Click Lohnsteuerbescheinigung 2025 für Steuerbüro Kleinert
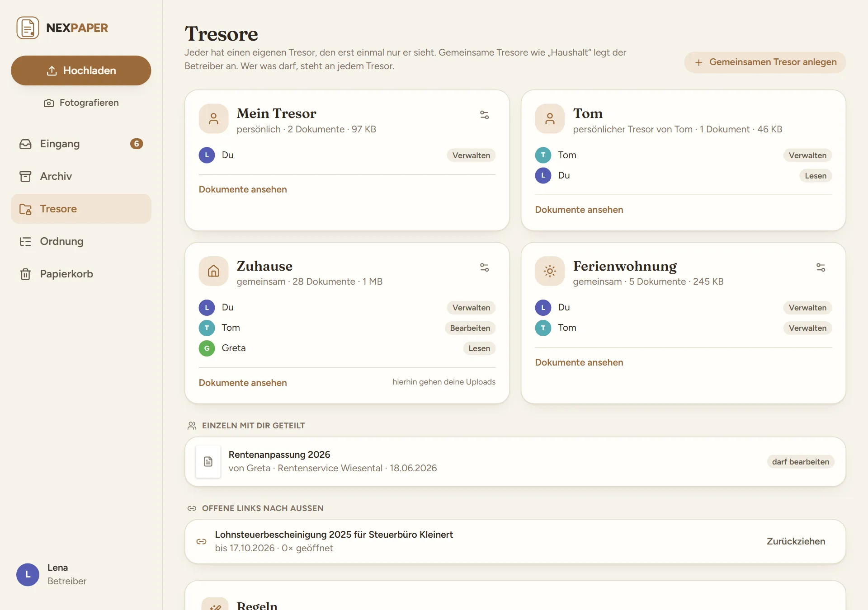This screenshot has width=868, height=610. (334, 535)
